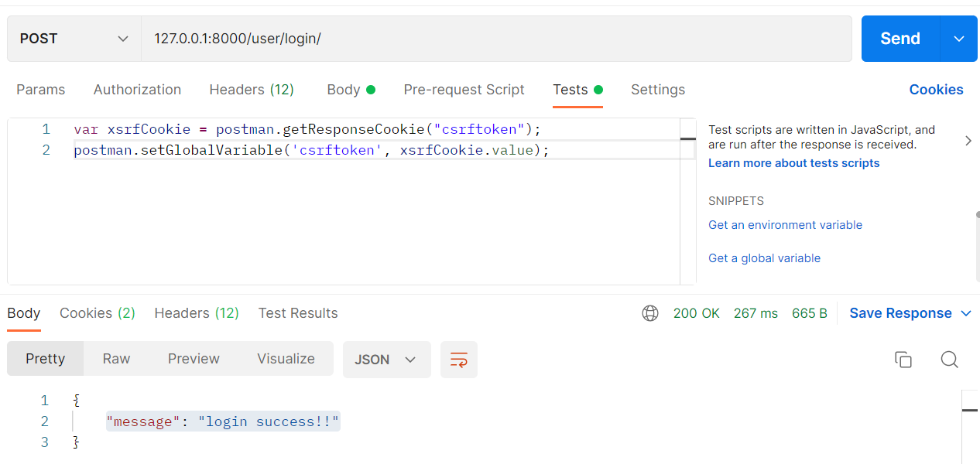Screen dimensions: 980x464
Task: Insert Get an environment variable snippet
Action: pyautogui.click(x=785, y=225)
